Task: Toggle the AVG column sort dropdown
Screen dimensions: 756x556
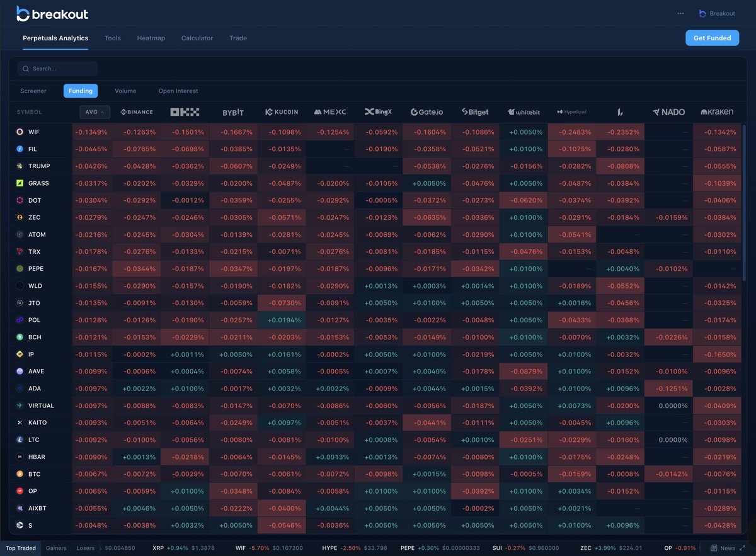Action: pyautogui.click(x=96, y=112)
